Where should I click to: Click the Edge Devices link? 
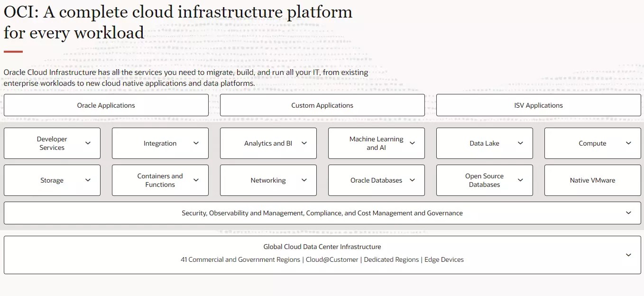click(444, 259)
